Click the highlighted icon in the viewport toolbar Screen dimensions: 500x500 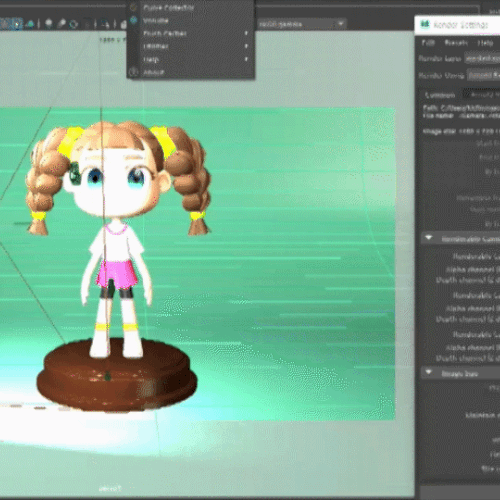(x=16, y=24)
